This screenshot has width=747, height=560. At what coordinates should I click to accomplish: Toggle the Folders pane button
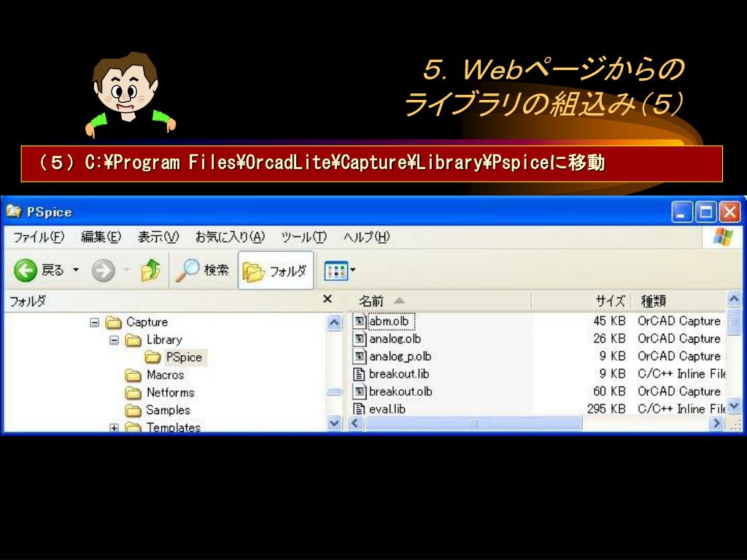276,271
